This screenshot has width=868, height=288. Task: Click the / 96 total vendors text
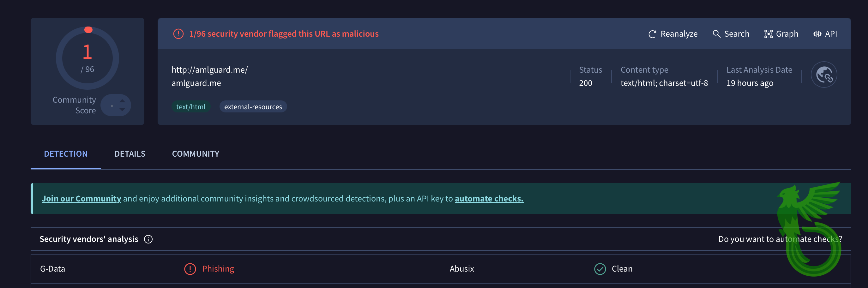[x=87, y=69]
